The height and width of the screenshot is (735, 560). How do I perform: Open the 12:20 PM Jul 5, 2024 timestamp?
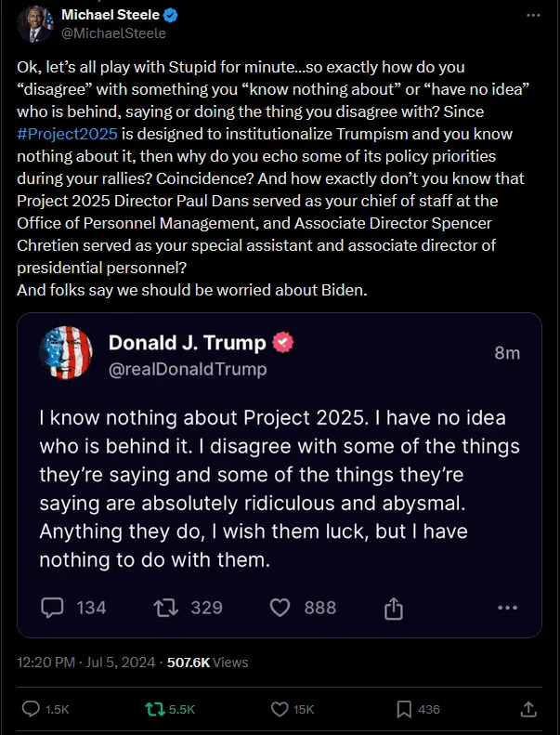pos(87,663)
